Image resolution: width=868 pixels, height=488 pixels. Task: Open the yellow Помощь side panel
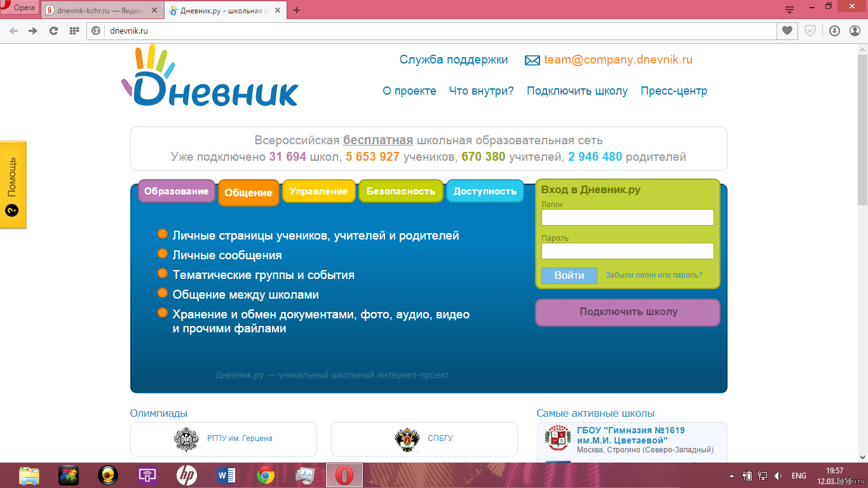tap(13, 184)
